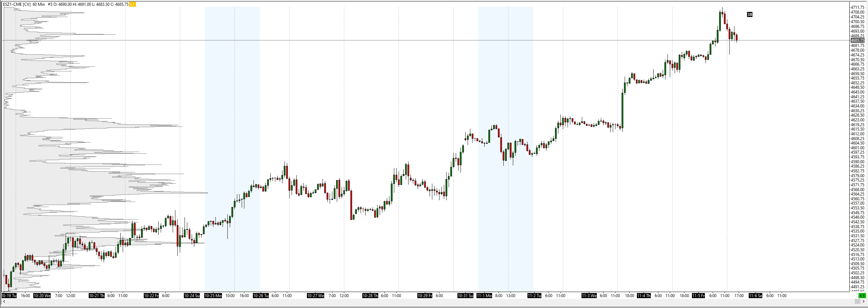Click the 10-21 Th date marker
Viewport: 868px width, 308px height.
click(97, 296)
